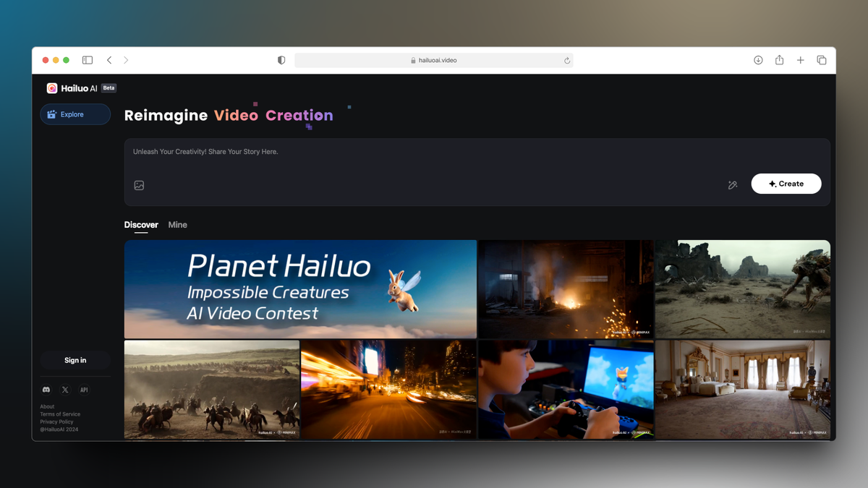Open the blurred city night street thumbnail
The image size is (868, 488).
(388, 390)
